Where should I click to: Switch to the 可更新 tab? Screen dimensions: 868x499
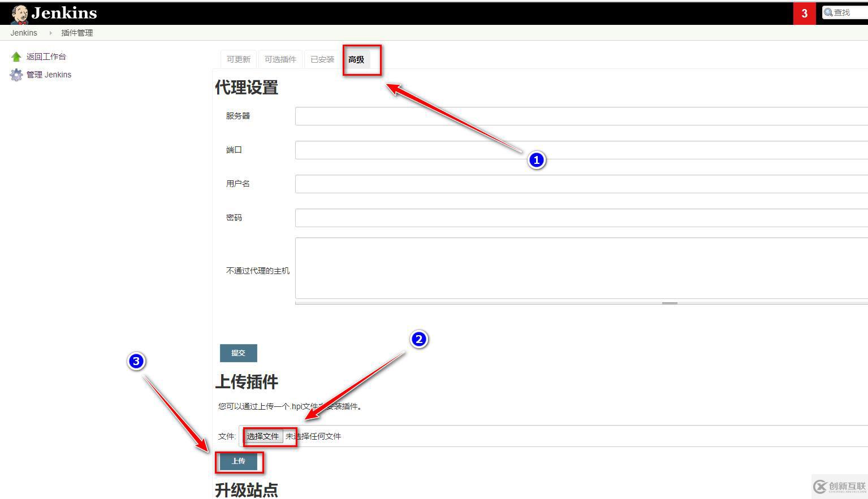point(239,59)
